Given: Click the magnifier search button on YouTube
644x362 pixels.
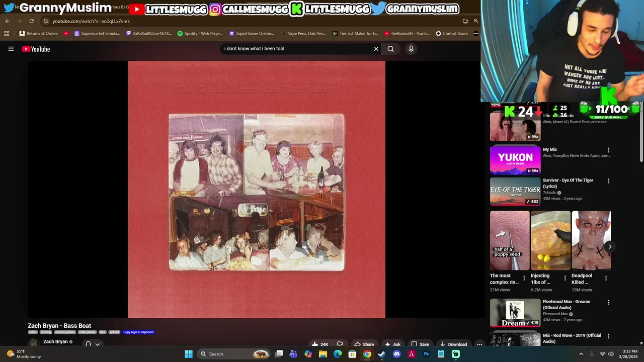Looking at the screenshot, I should (390, 49).
